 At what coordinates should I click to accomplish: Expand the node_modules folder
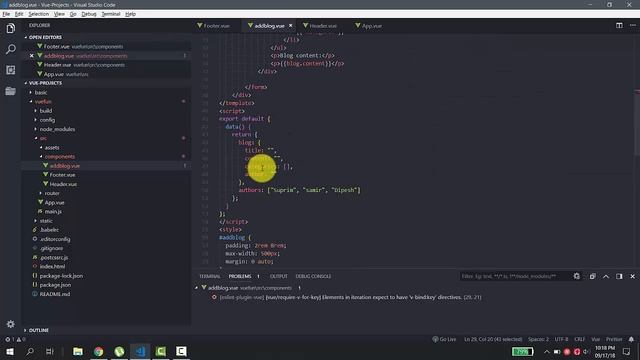[57, 129]
